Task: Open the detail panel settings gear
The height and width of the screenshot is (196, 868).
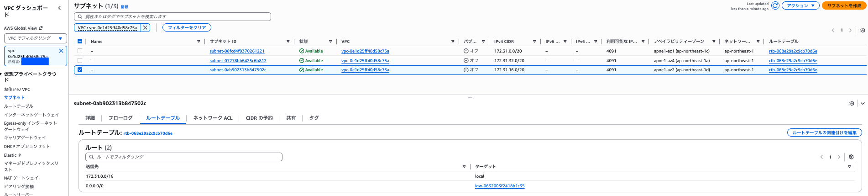Action: pyautogui.click(x=852, y=103)
